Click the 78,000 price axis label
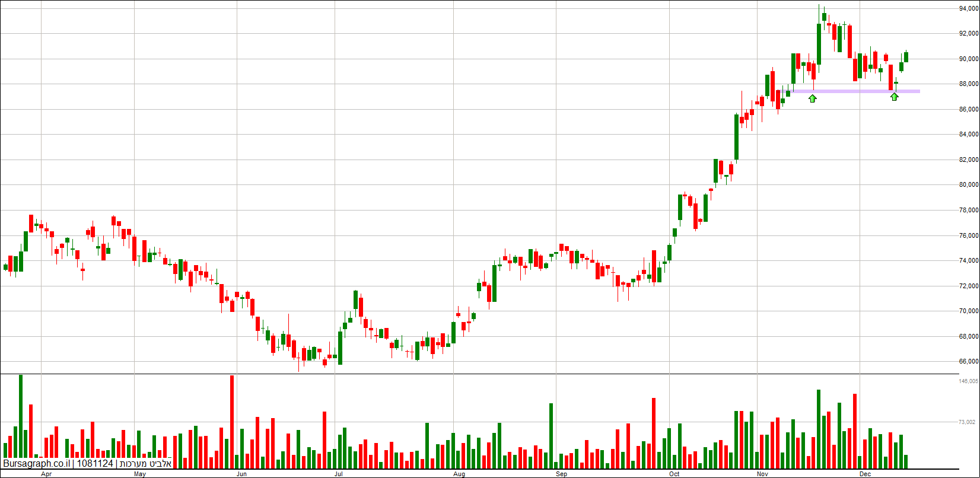 pyautogui.click(x=969, y=211)
